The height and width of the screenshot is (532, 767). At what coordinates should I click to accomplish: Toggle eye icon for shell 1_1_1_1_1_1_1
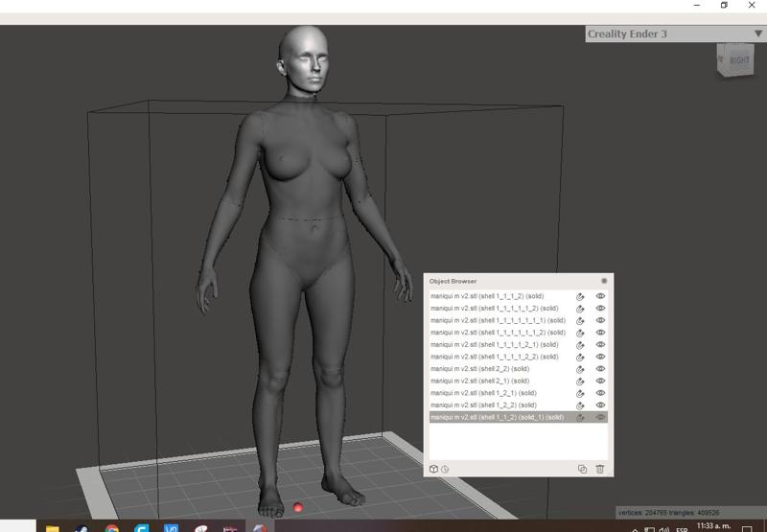(x=600, y=320)
